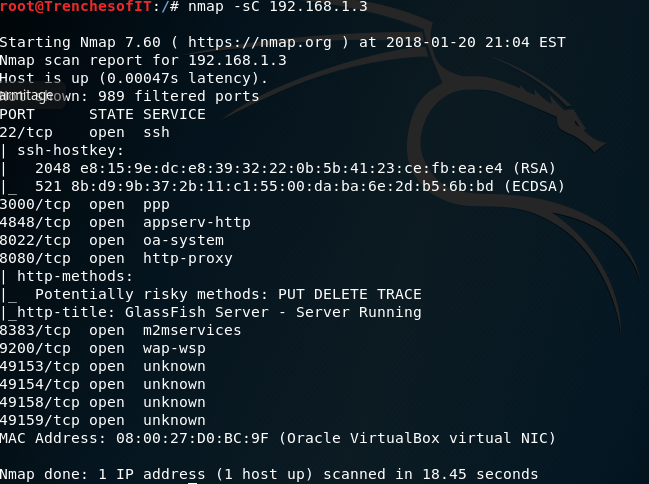649x484 pixels.
Task: Click the root@TrenchesofIT prompt
Action: pyautogui.click(x=76, y=6)
